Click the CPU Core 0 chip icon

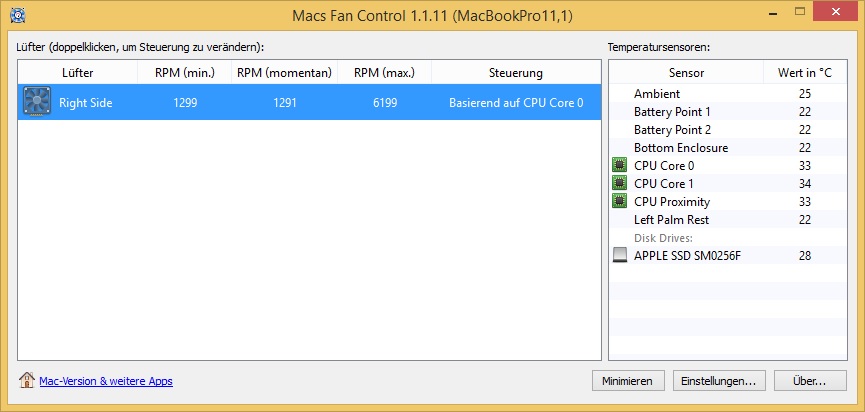[620, 165]
